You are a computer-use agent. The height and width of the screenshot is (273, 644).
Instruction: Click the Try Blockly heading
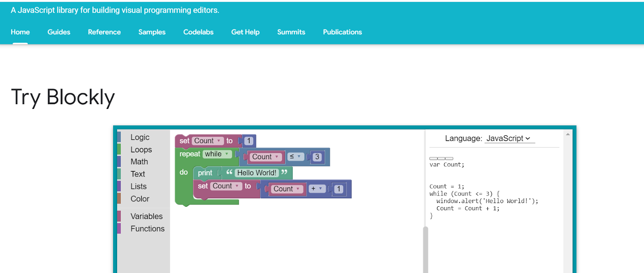pyautogui.click(x=63, y=97)
